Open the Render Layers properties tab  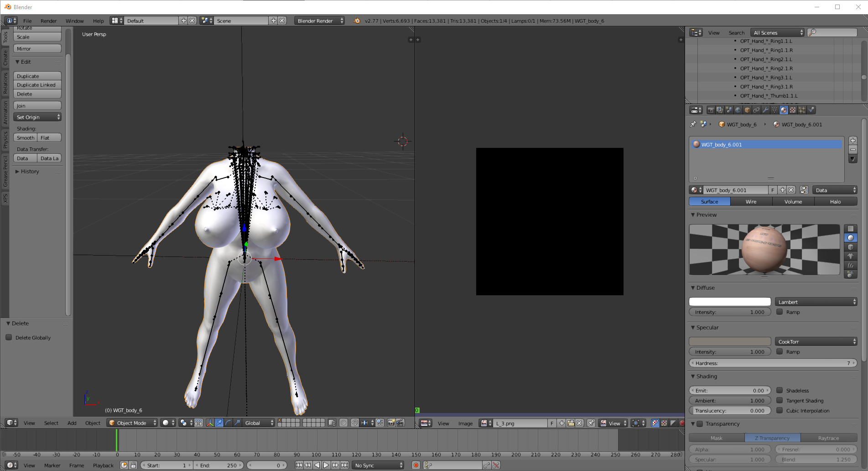coord(720,110)
